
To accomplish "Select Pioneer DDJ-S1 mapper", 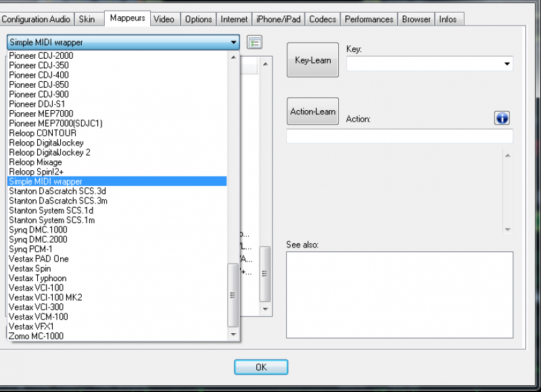I will click(117, 104).
